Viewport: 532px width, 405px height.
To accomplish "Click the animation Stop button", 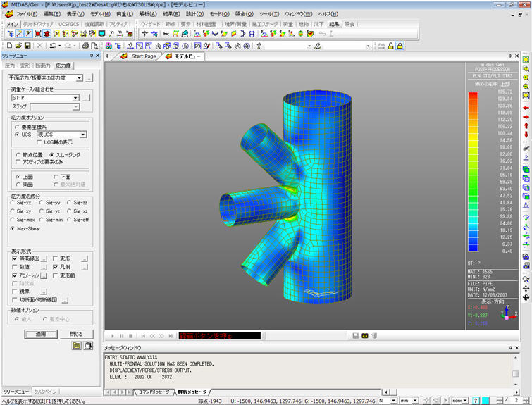I will click(130, 336).
